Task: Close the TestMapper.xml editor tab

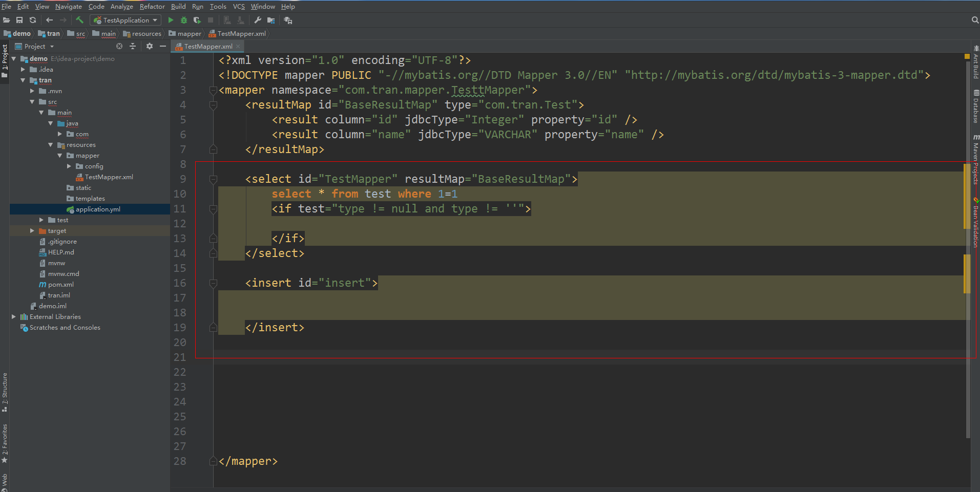Action: 238,46
